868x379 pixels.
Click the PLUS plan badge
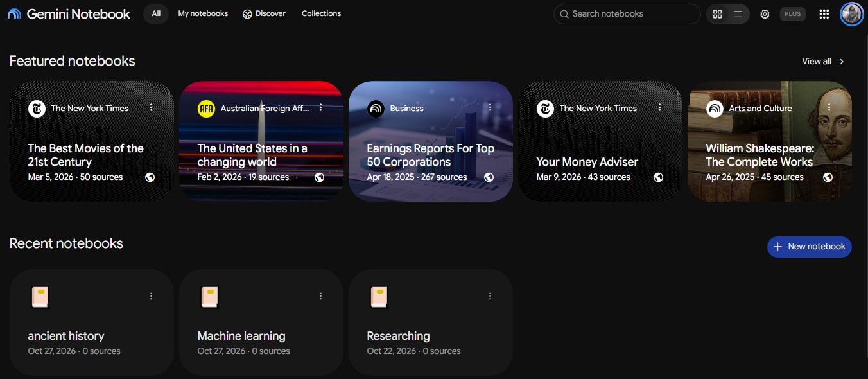(x=793, y=14)
